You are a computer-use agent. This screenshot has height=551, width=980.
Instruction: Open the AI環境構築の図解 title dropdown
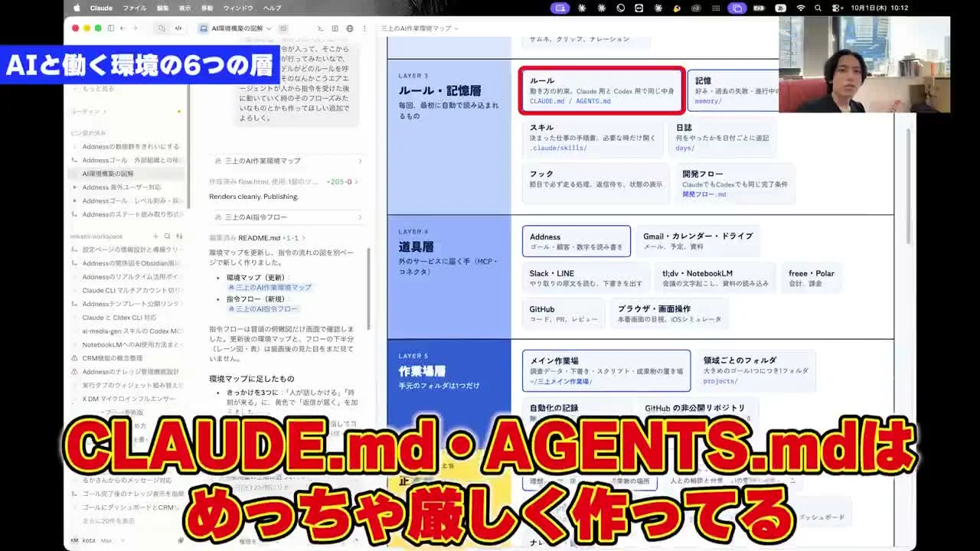tap(269, 28)
